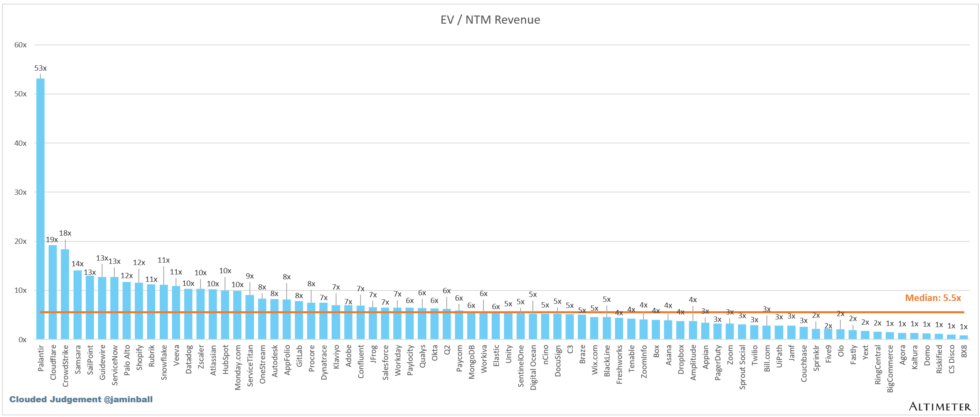
Task: Click the 'Median: 5.5x' label
Action: pyautogui.click(x=933, y=298)
